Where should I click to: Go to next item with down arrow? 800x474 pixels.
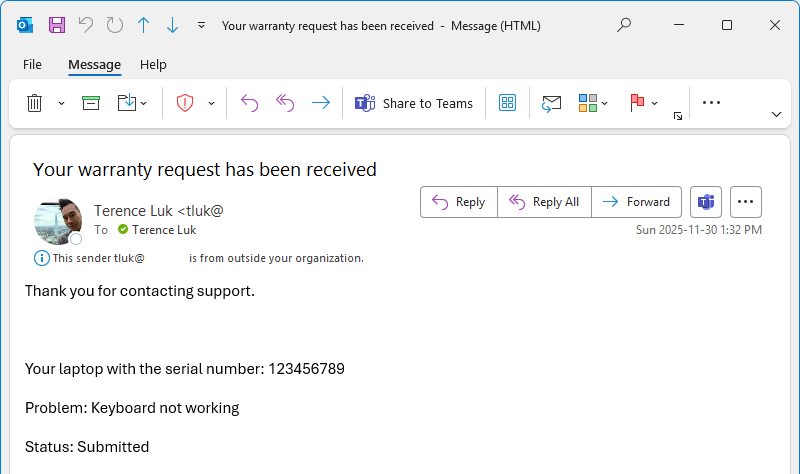pos(172,25)
